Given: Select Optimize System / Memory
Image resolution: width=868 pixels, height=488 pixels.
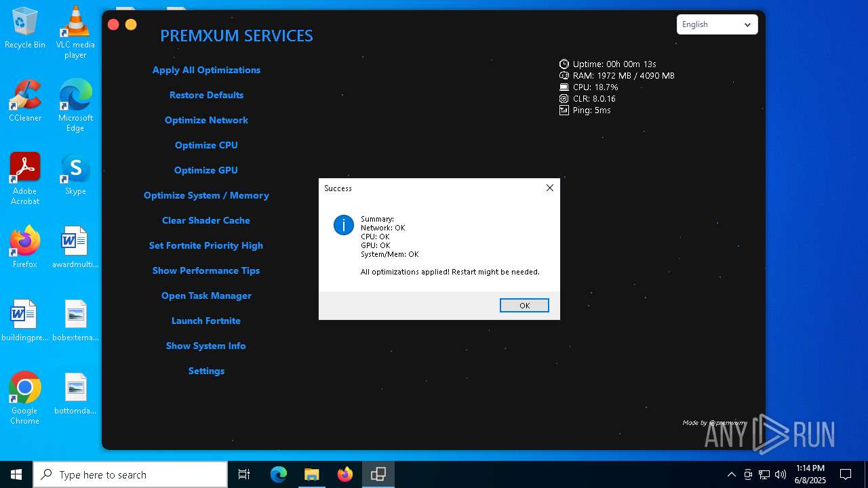Looking at the screenshot, I should (206, 195).
